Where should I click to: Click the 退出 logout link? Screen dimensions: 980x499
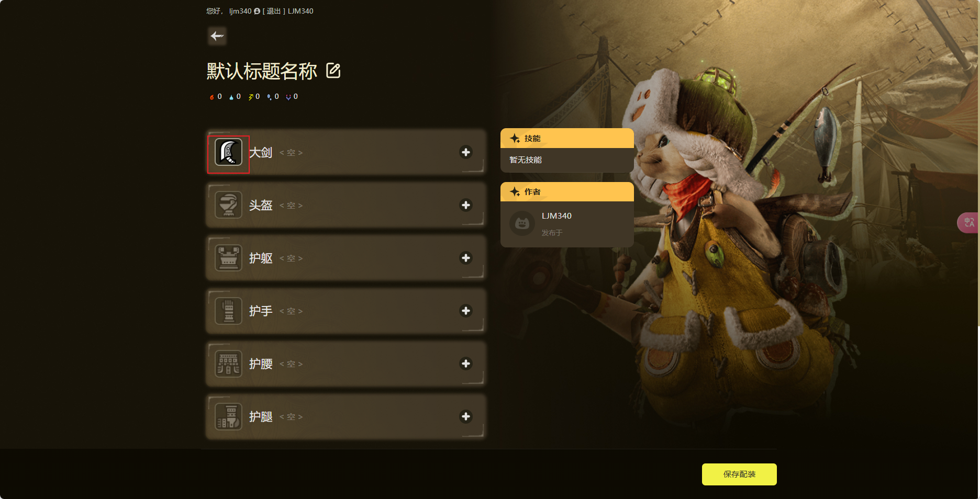point(274,11)
